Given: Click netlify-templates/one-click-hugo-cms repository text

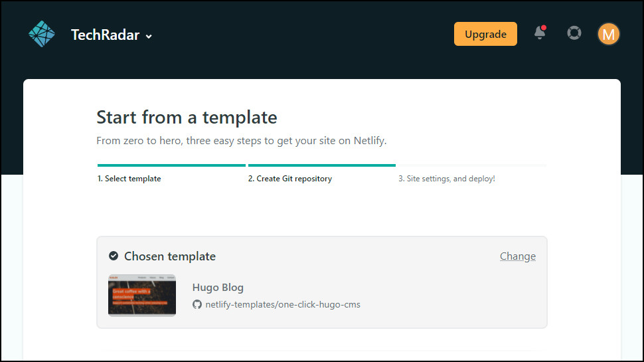Looking at the screenshot, I should coord(283,304).
